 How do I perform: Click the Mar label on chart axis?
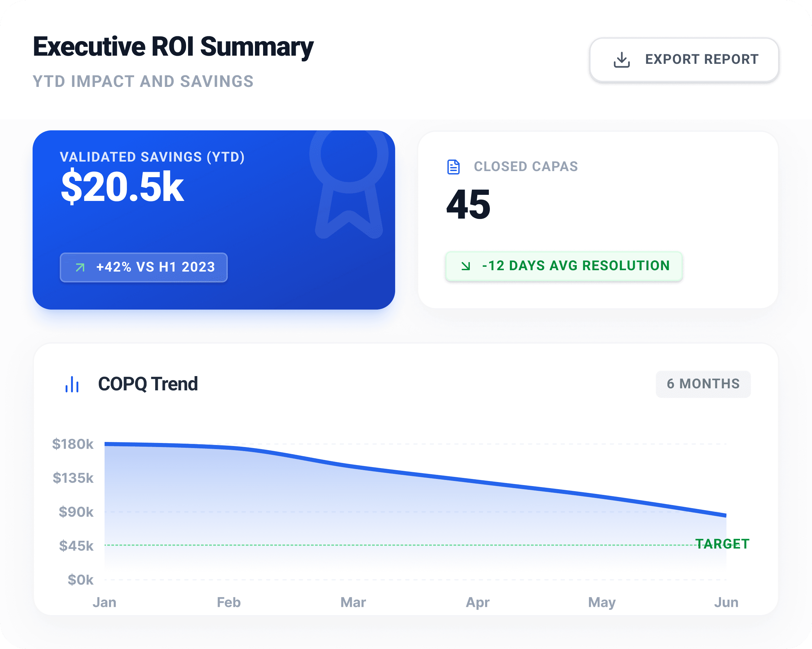(353, 602)
